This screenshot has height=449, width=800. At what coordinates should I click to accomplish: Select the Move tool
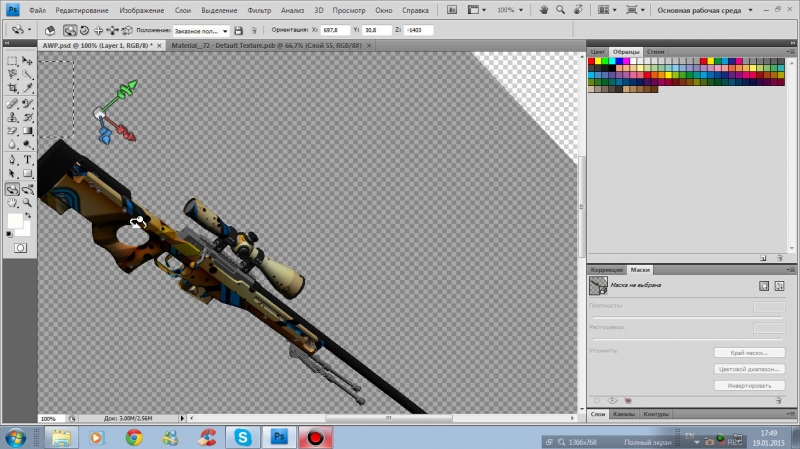[x=28, y=61]
